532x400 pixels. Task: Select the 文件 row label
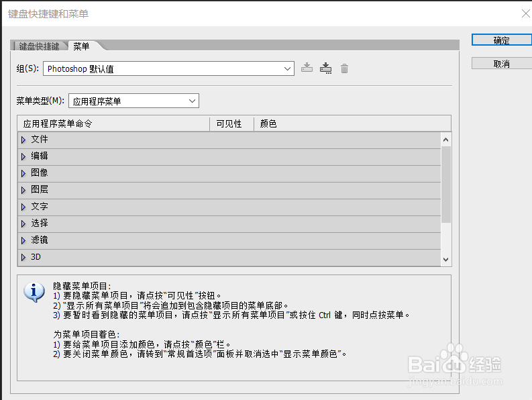40,139
